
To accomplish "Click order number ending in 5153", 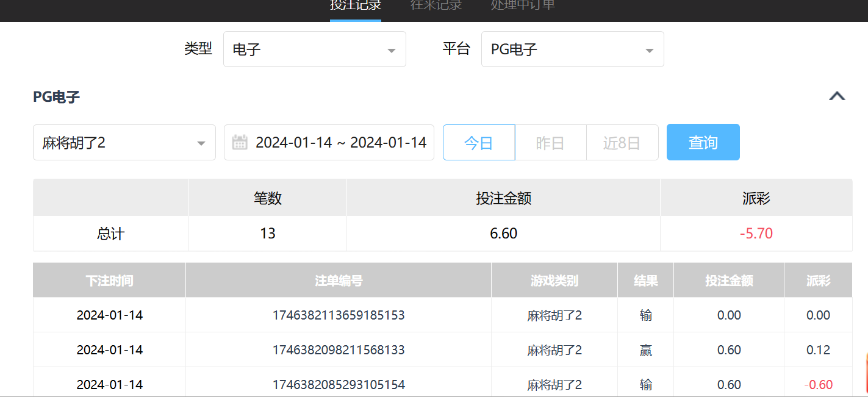I will click(338, 315).
